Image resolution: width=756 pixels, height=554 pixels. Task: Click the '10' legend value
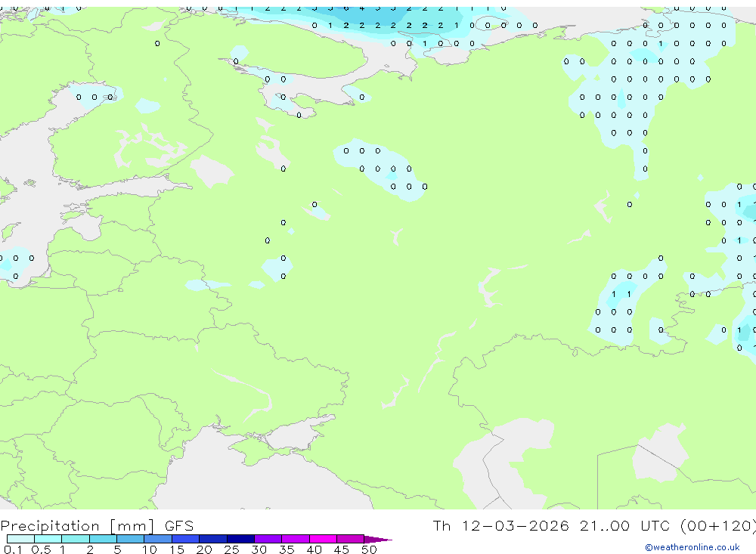click(x=150, y=549)
